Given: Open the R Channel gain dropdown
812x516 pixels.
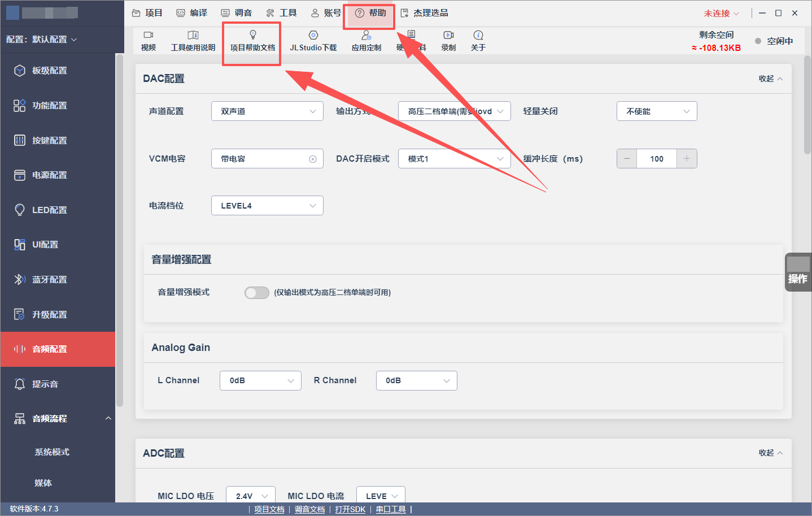Looking at the screenshot, I should click(x=417, y=381).
